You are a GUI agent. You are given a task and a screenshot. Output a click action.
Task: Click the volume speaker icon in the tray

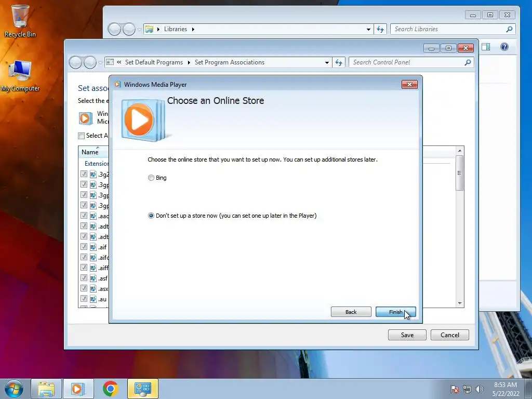click(479, 389)
